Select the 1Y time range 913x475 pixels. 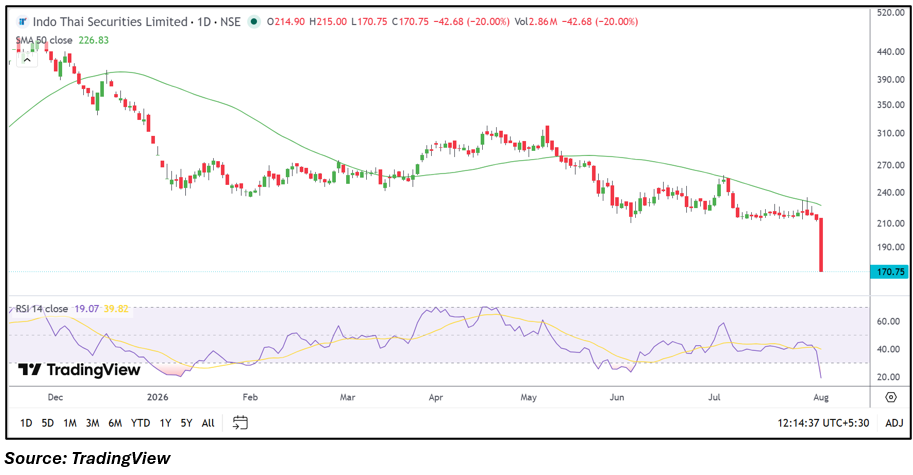coord(165,423)
